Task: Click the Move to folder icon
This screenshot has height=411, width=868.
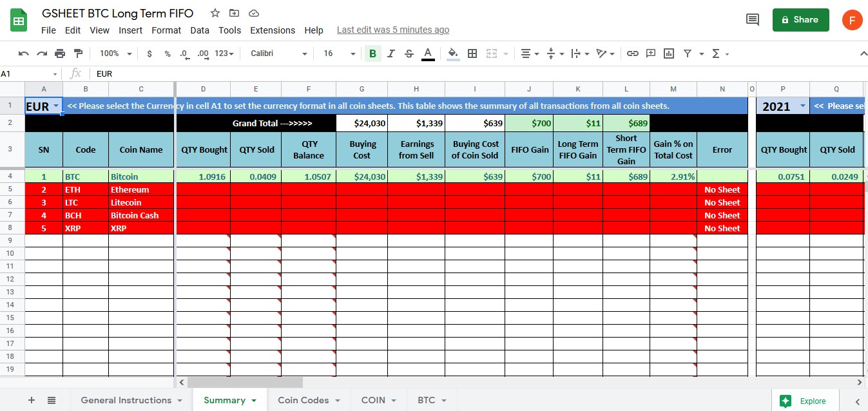Action: coord(234,13)
